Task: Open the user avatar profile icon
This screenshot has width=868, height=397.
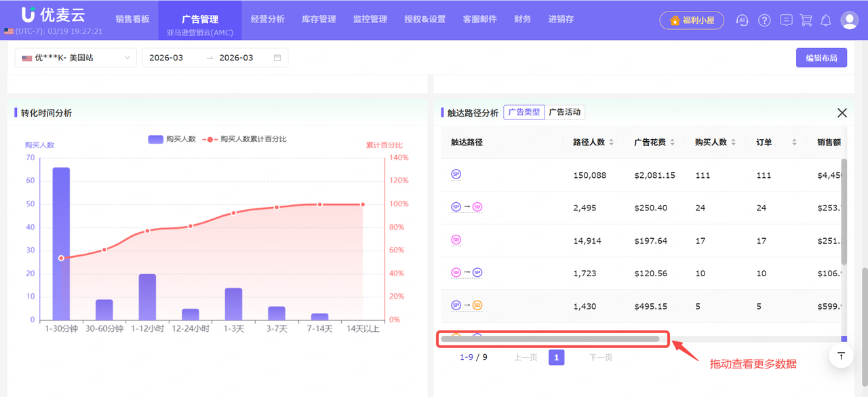Action: click(849, 20)
